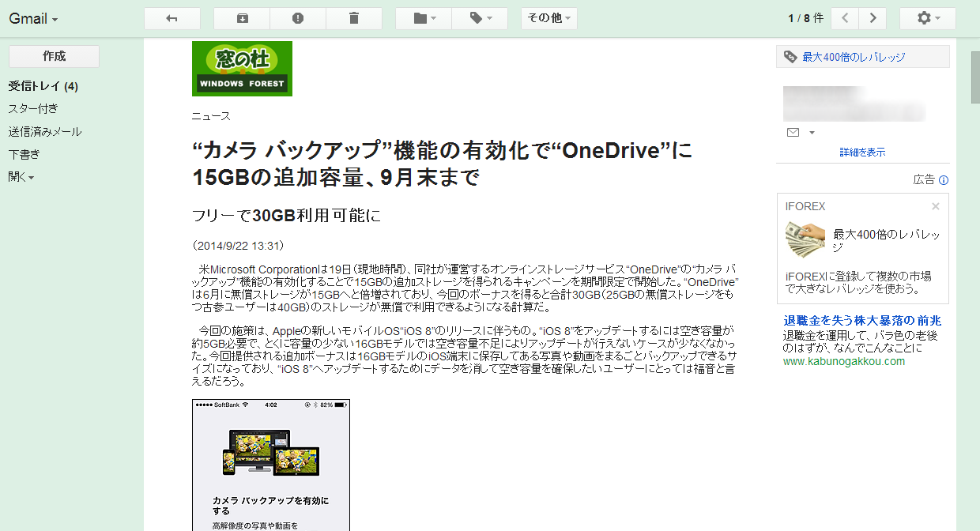The height and width of the screenshot is (531, 980).
Task: Click the iPhone OneDrive screenshot image
Action: click(x=271, y=465)
